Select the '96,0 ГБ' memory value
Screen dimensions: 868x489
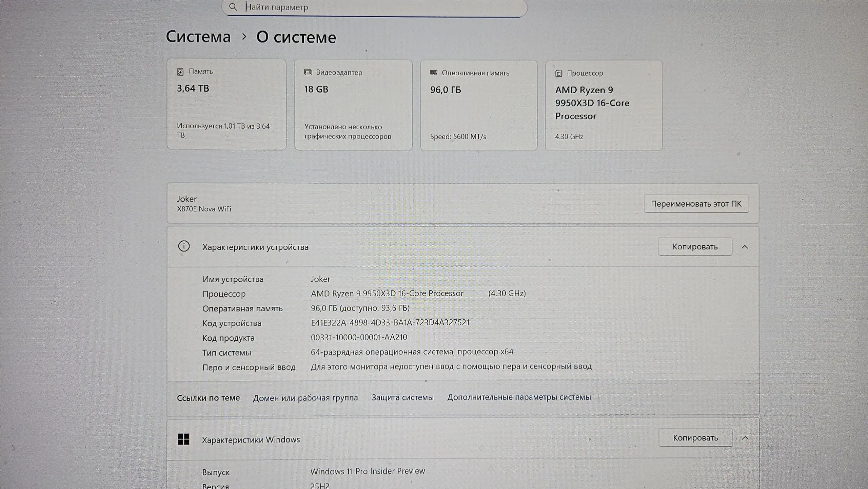click(x=446, y=90)
